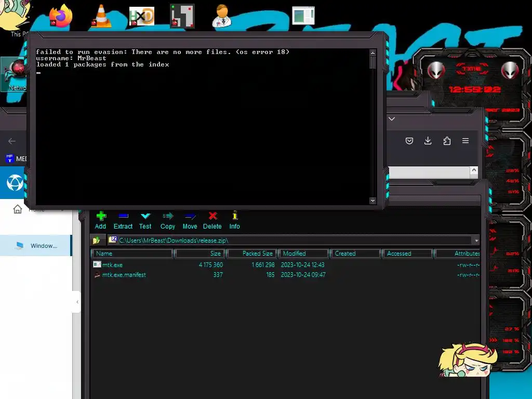Open Firefox downloads panel

coord(428,141)
